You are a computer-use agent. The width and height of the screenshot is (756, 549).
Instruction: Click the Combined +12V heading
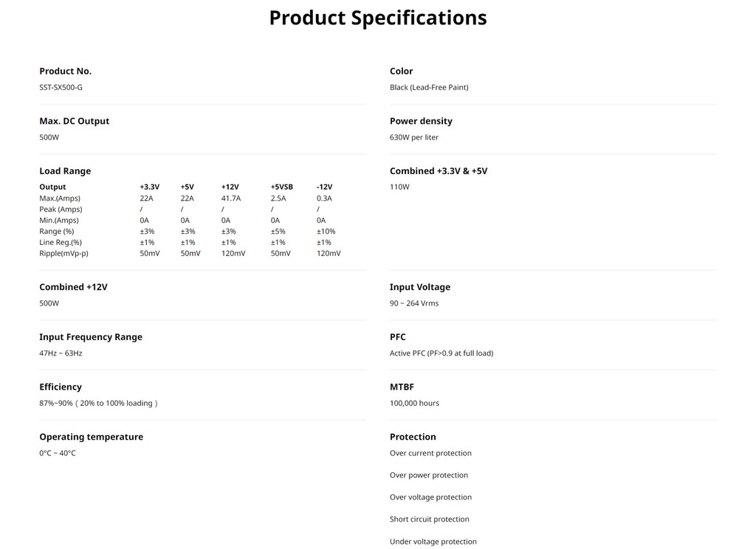(x=73, y=287)
